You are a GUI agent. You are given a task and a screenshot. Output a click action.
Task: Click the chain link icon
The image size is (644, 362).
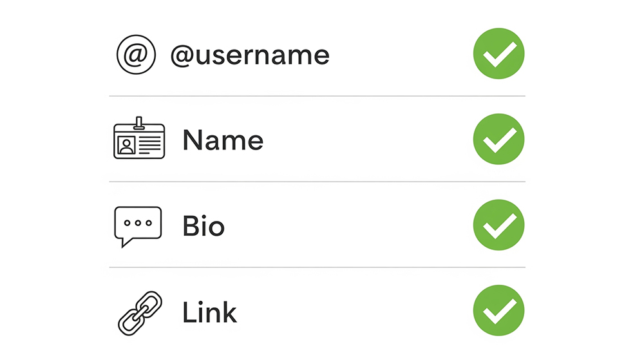coord(140,312)
